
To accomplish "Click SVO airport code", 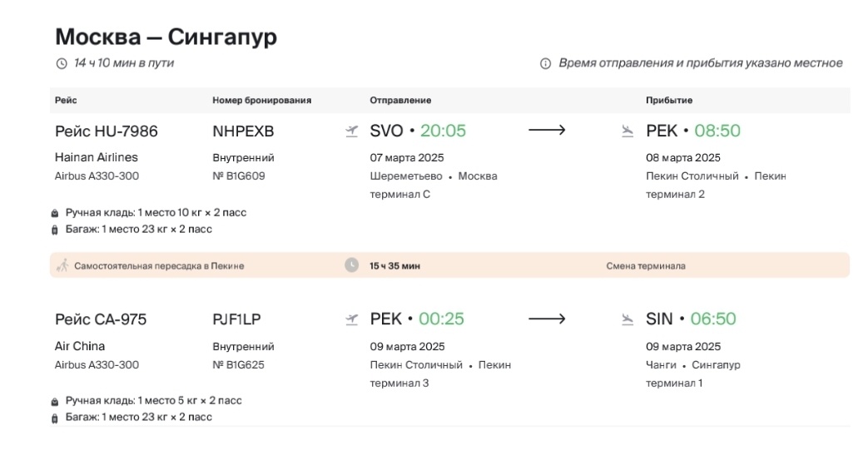I will [x=386, y=131].
